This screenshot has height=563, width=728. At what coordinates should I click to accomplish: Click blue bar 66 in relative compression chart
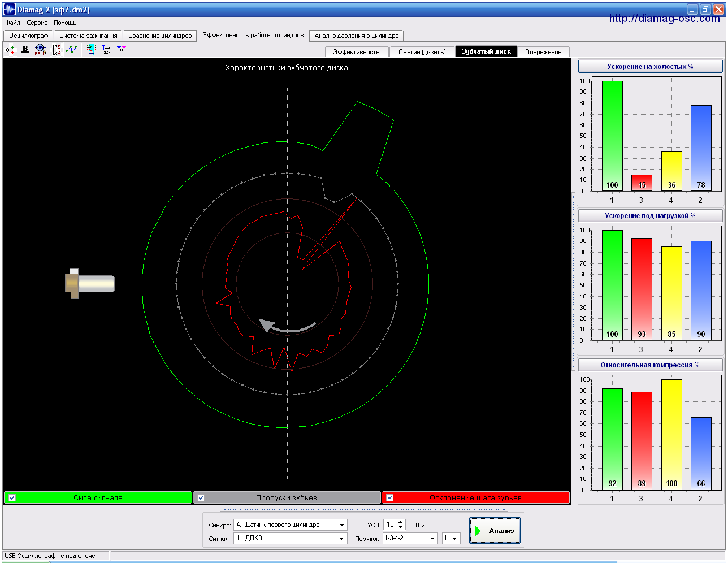coord(701,453)
